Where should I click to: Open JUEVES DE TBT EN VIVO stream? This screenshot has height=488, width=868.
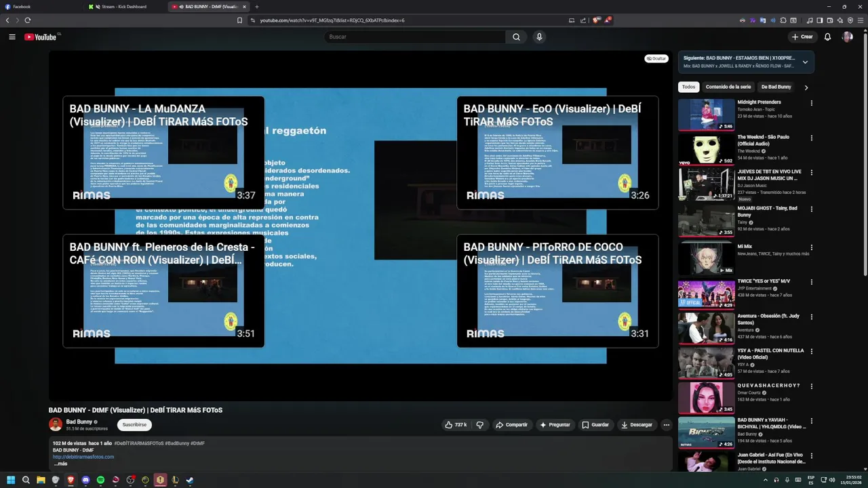[707, 184]
